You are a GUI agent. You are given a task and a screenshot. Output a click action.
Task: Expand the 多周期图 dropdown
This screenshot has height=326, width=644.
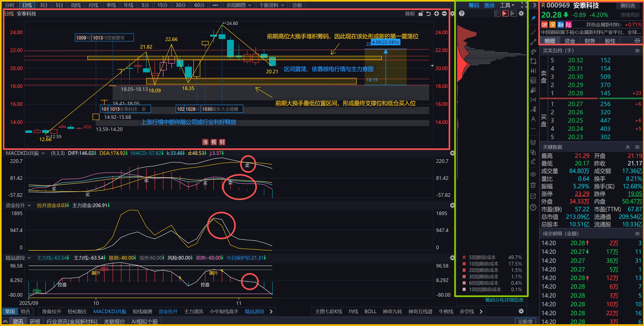click(239, 5)
